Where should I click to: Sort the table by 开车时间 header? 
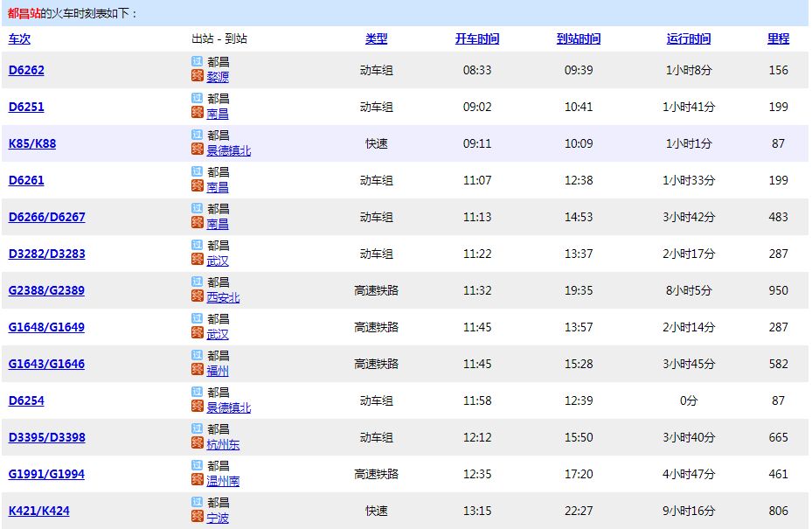[477, 38]
